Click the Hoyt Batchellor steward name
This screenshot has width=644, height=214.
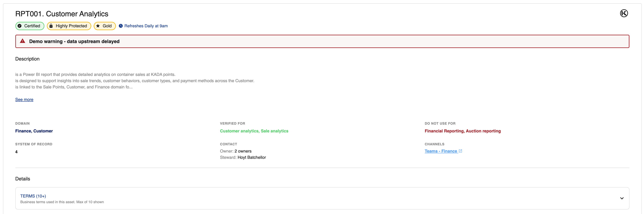(x=251, y=157)
